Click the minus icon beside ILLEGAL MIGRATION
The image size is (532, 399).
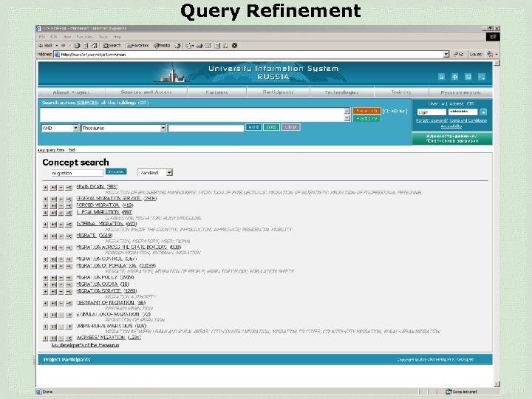point(61,213)
